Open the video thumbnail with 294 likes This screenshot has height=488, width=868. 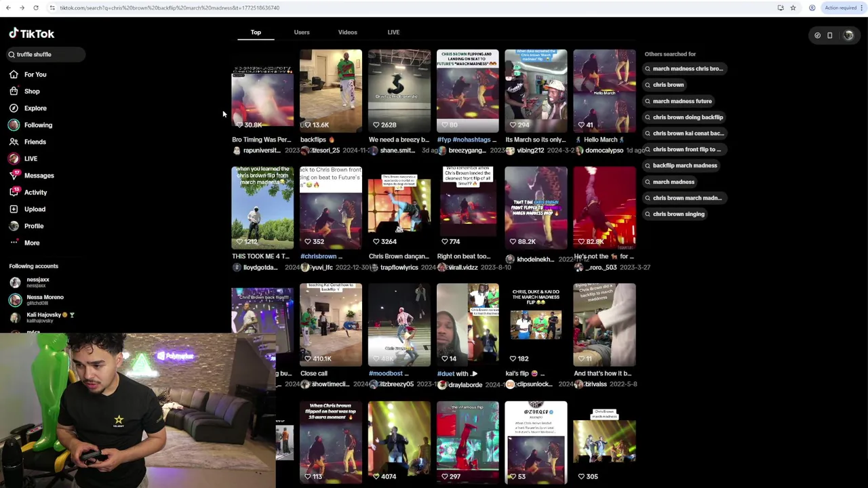click(x=536, y=91)
